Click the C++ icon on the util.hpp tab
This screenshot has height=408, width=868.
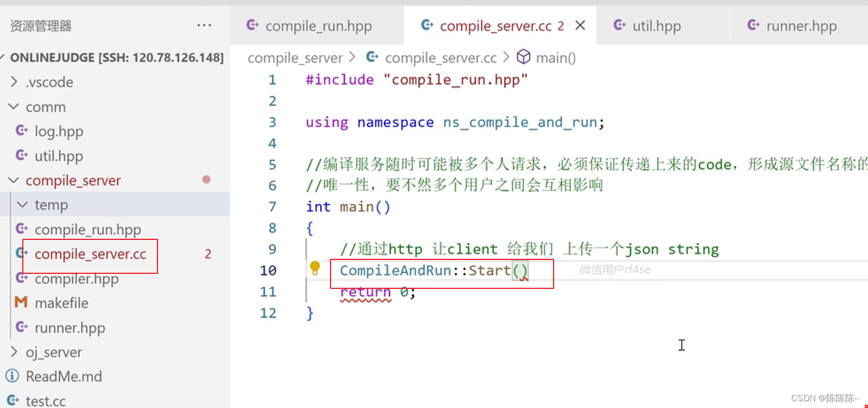(619, 26)
